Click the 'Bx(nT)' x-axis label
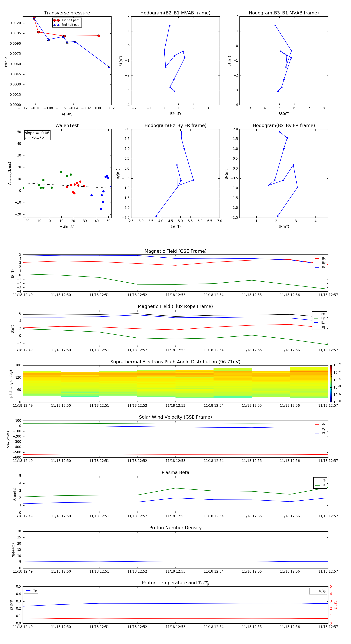This screenshot has width=351, height=644. tap(284, 227)
